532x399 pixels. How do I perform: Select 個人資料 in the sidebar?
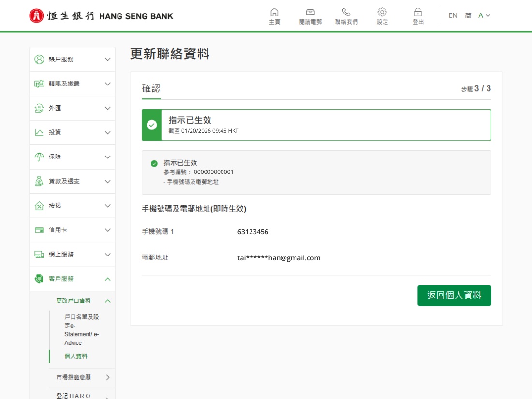(x=76, y=356)
